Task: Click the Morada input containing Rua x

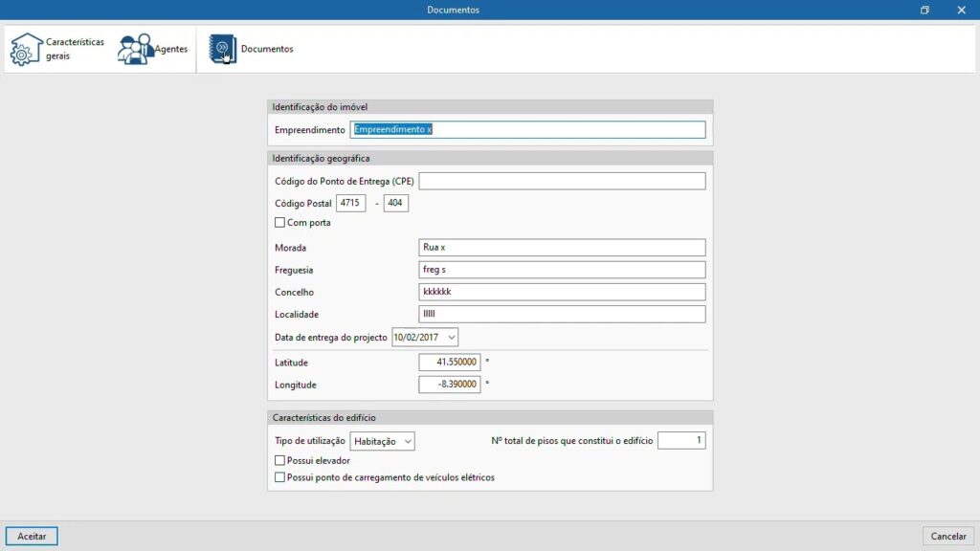Action: [x=562, y=248]
